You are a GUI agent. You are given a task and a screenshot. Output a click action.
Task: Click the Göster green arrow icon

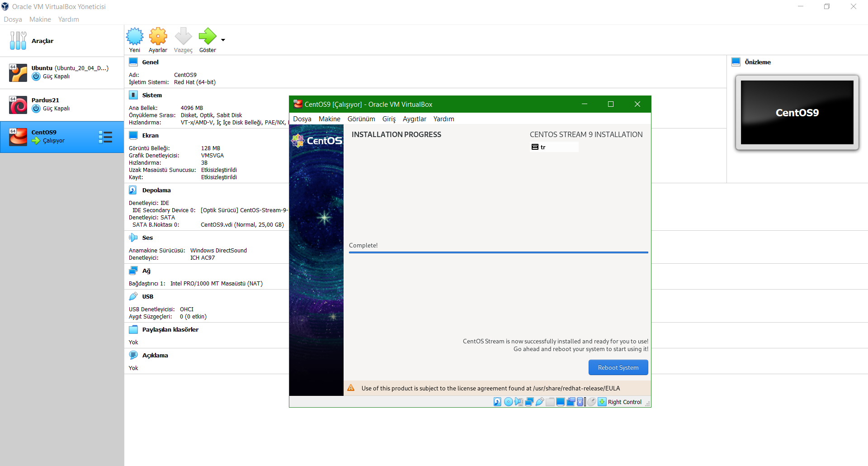[x=208, y=36]
